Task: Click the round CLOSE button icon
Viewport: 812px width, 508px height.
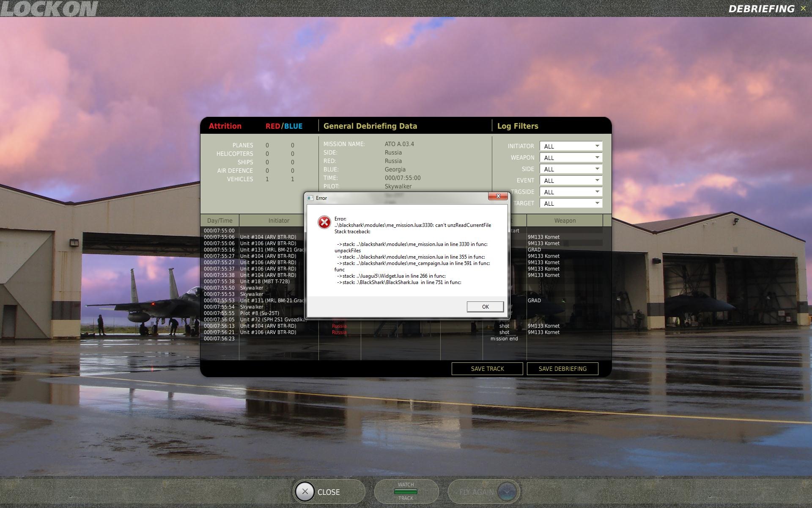Action: 305,492
